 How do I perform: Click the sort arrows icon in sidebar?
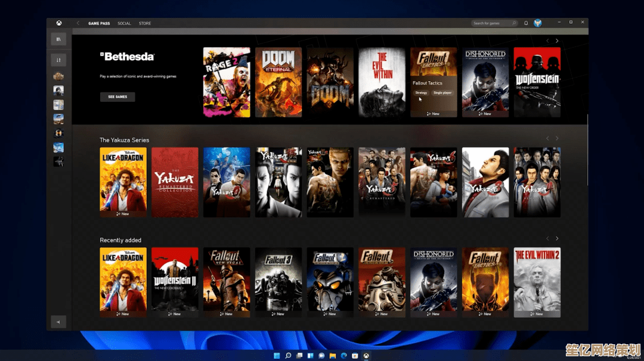[x=58, y=60]
